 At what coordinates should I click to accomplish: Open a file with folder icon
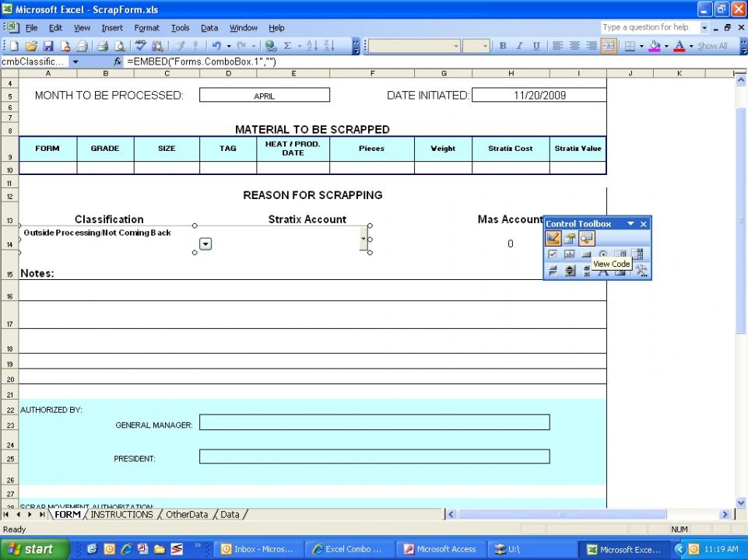[x=31, y=46]
